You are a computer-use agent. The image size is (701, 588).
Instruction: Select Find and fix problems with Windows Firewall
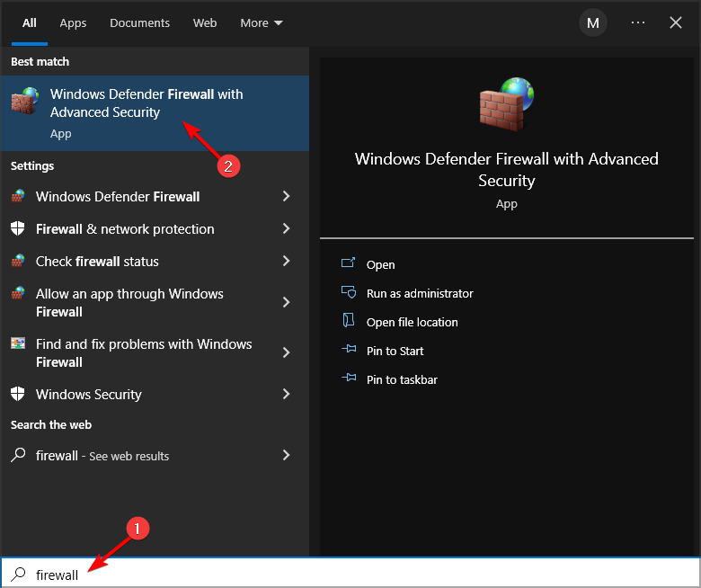(155, 352)
